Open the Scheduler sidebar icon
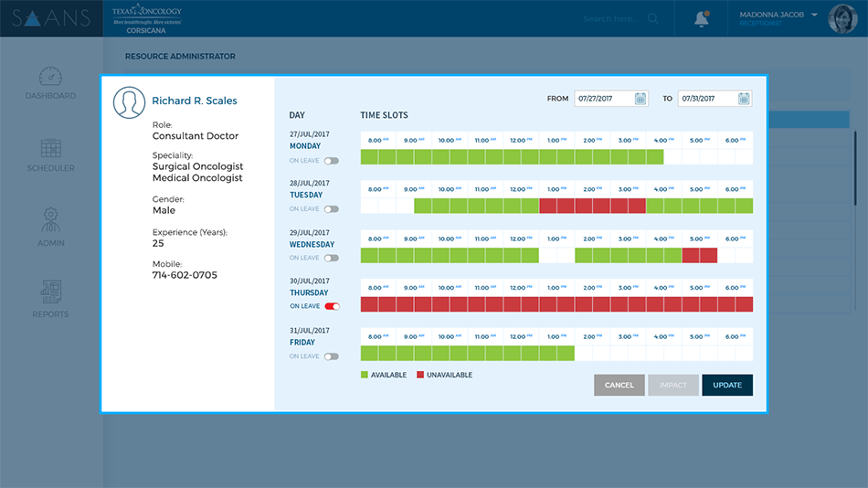Screen dimensions: 868x488 [50, 155]
